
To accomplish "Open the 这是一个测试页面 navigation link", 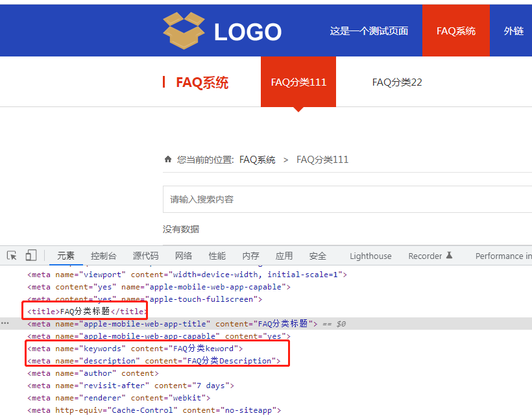I will point(369,31).
